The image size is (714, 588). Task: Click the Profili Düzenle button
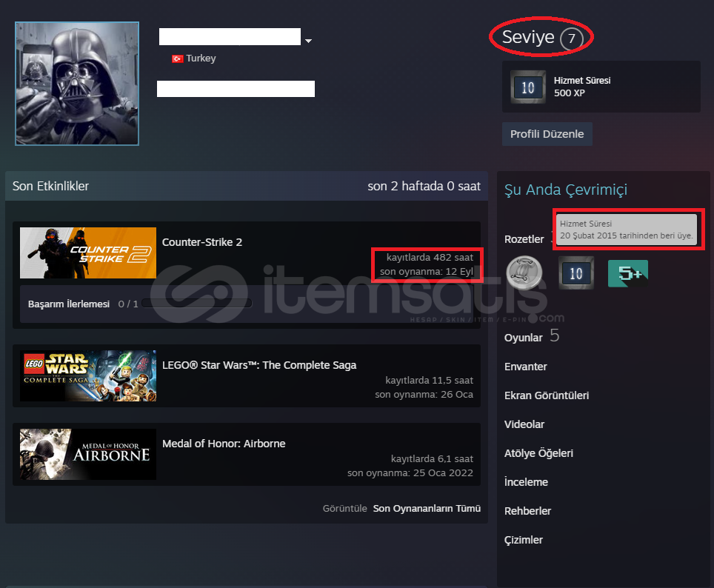(547, 134)
